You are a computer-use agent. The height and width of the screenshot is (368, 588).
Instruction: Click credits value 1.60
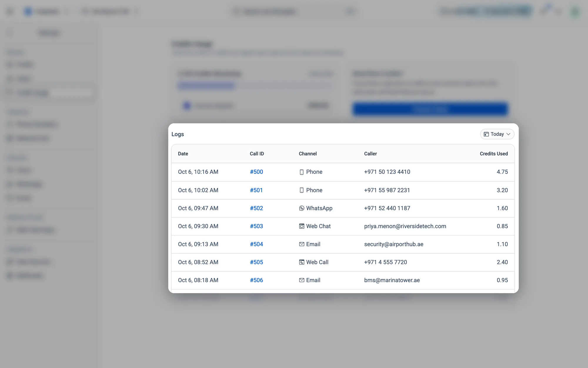pos(502,208)
